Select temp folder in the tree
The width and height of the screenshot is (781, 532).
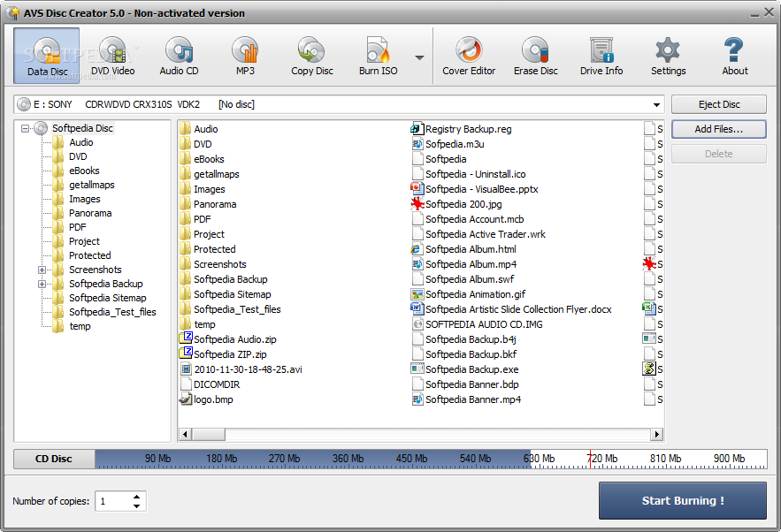pyautogui.click(x=80, y=326)
